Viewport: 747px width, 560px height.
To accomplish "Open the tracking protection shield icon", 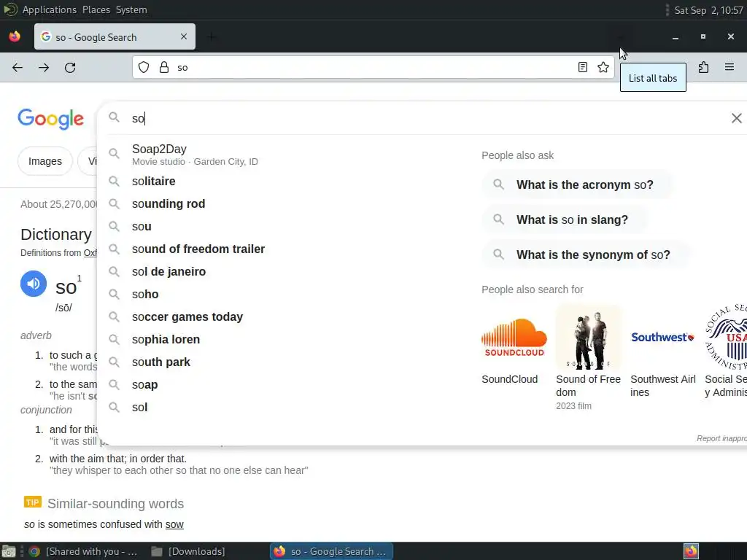I will click(144, 68).
